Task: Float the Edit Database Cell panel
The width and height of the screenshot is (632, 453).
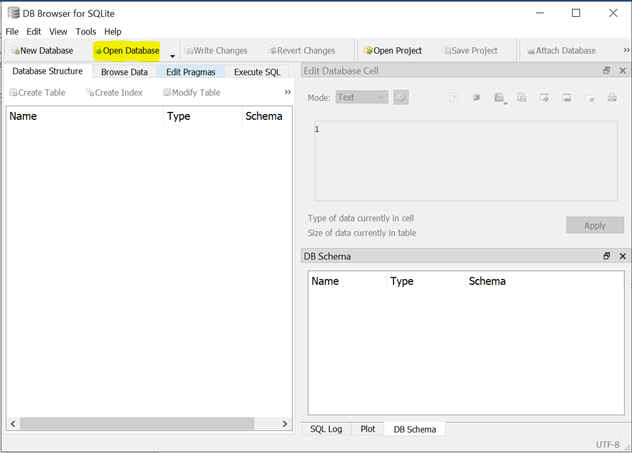Action: 606,71
